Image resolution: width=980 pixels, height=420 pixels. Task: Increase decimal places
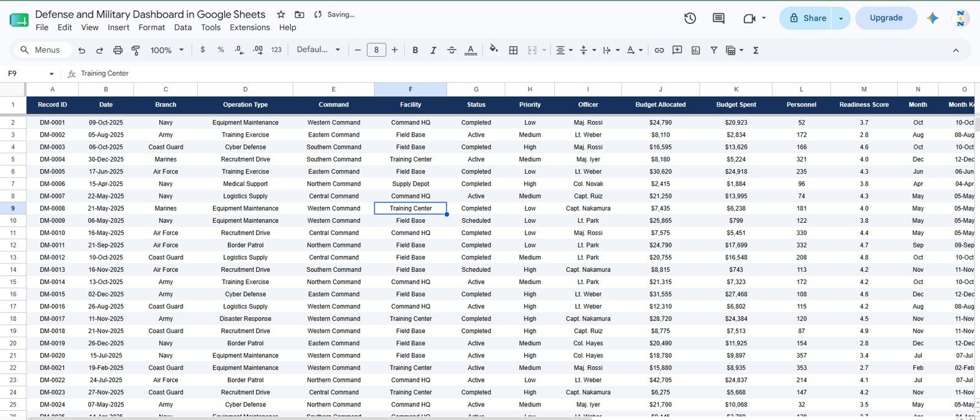pos(258,50)
